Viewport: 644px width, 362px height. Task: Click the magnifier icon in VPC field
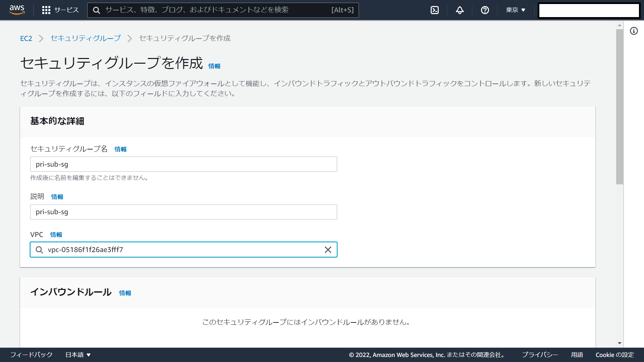coord(39,250)
